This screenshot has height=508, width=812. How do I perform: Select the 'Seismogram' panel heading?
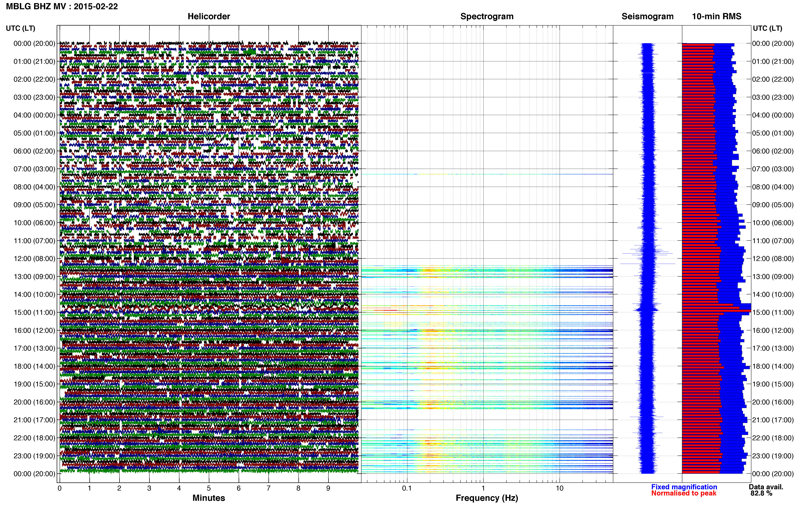point(648,16)
